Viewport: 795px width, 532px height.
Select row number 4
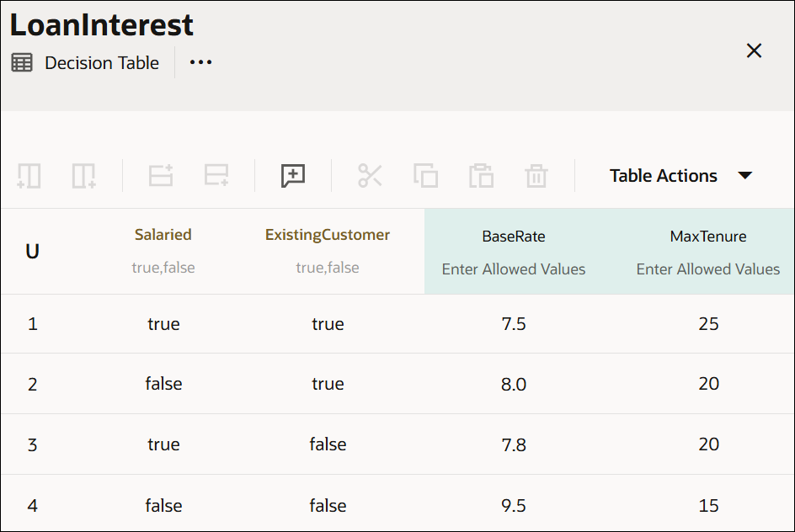point(33,506)
